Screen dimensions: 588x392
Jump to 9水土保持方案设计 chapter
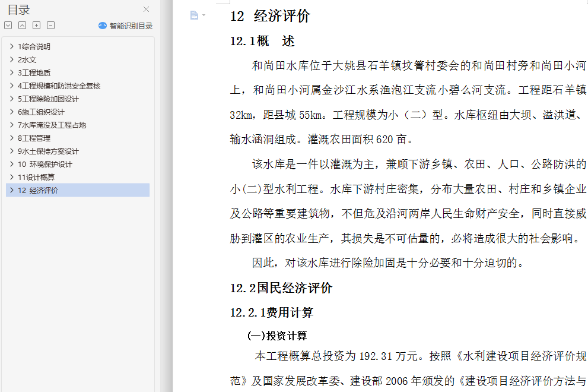point(49,151)
